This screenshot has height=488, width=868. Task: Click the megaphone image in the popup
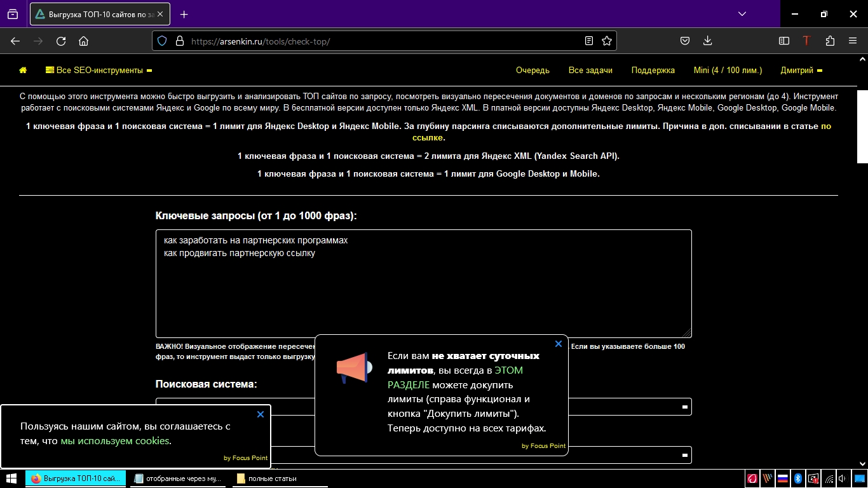(x=353, y=368)
